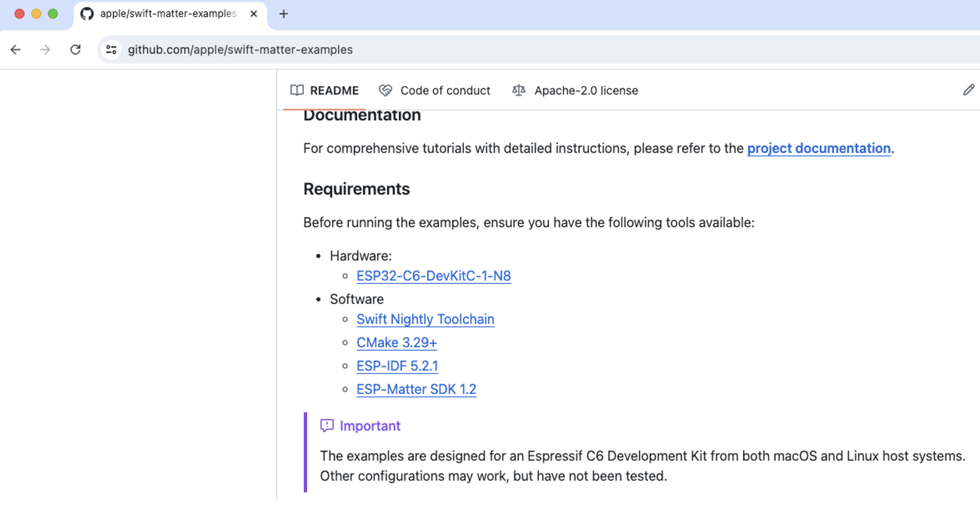The image size is (980, 505).
Task: Click the heart-in-hands icon beside Code of conduct
Action: point(385,91)
